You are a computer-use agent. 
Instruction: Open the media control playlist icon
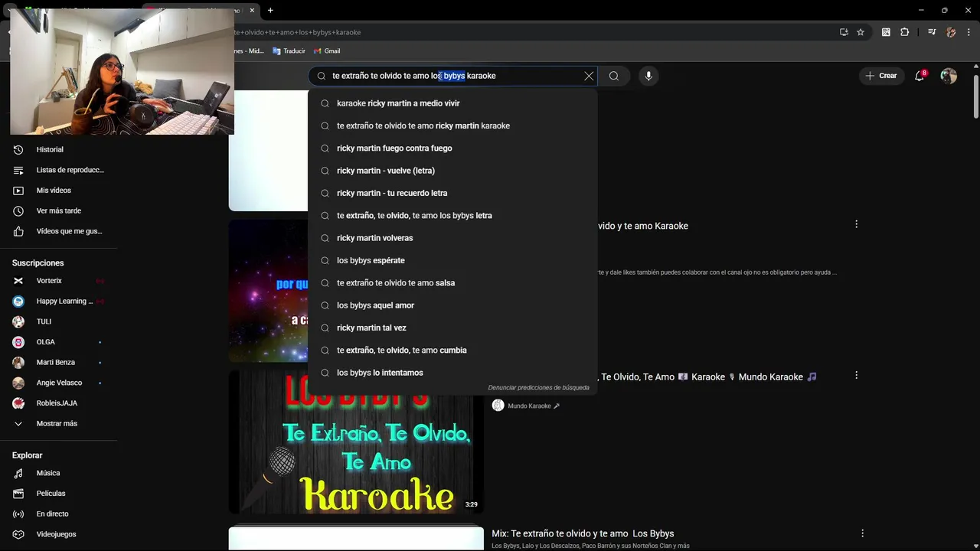click(x=932, y=32)
